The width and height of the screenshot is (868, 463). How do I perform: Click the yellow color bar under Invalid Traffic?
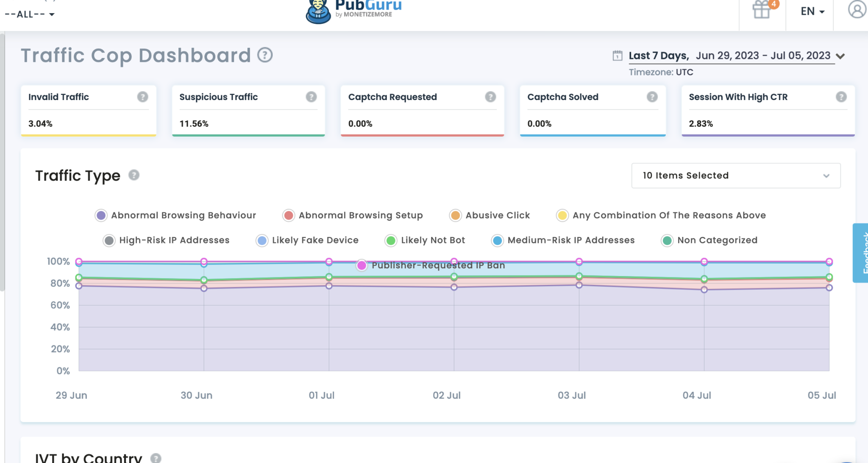(88, 135)
